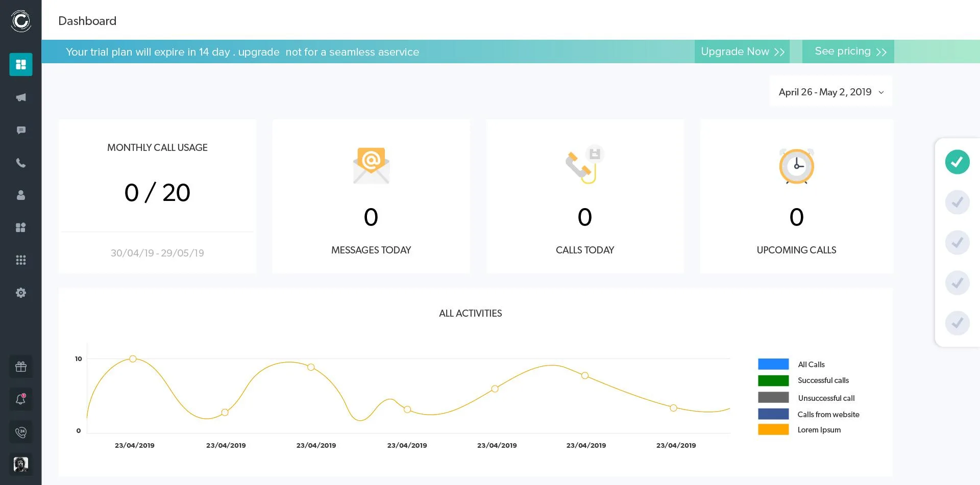Click the blue All Calls legend swatch

[x=773, y=364]
